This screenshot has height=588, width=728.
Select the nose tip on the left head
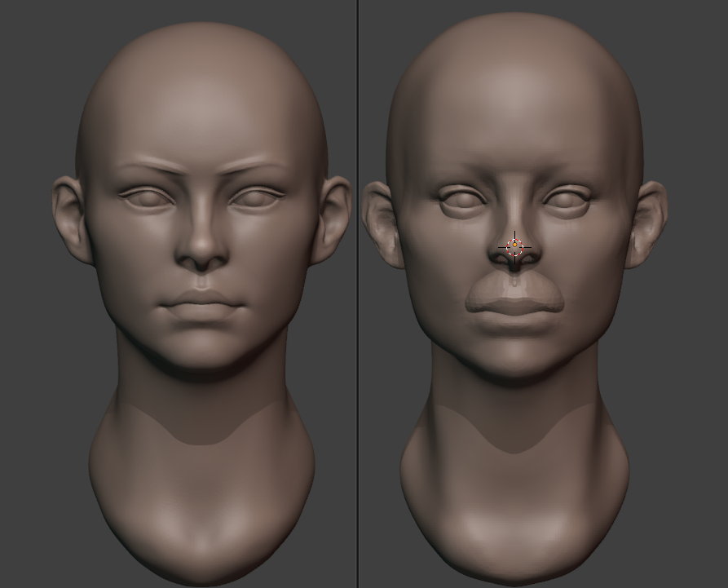tap(202, 259)
